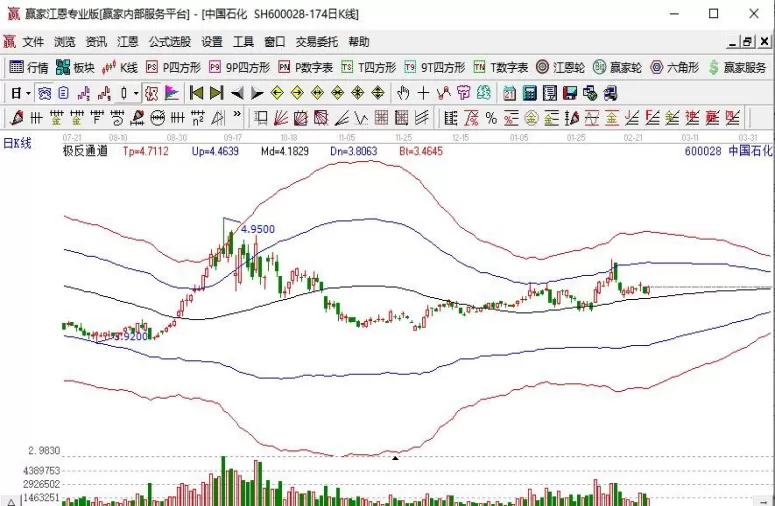
Task: Open the calendar icon
Action: (x=509, y=93)
